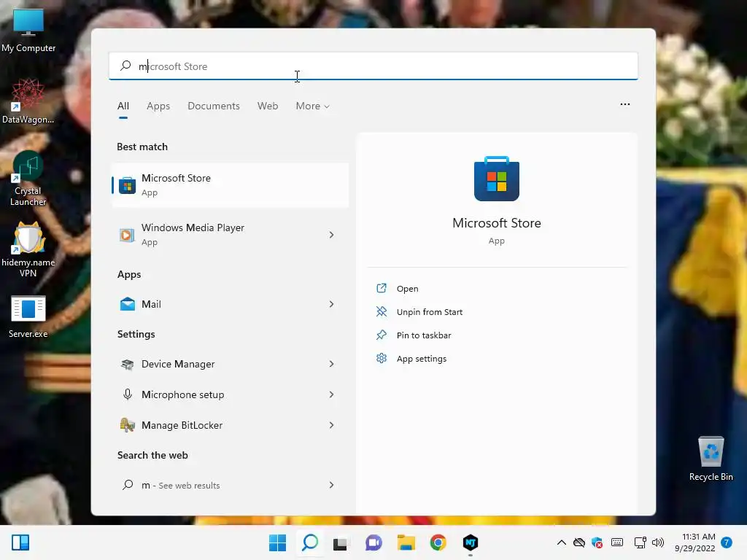Click the cloud sync tray icon
The image size is (747, 560).
(x=579, y=542)
